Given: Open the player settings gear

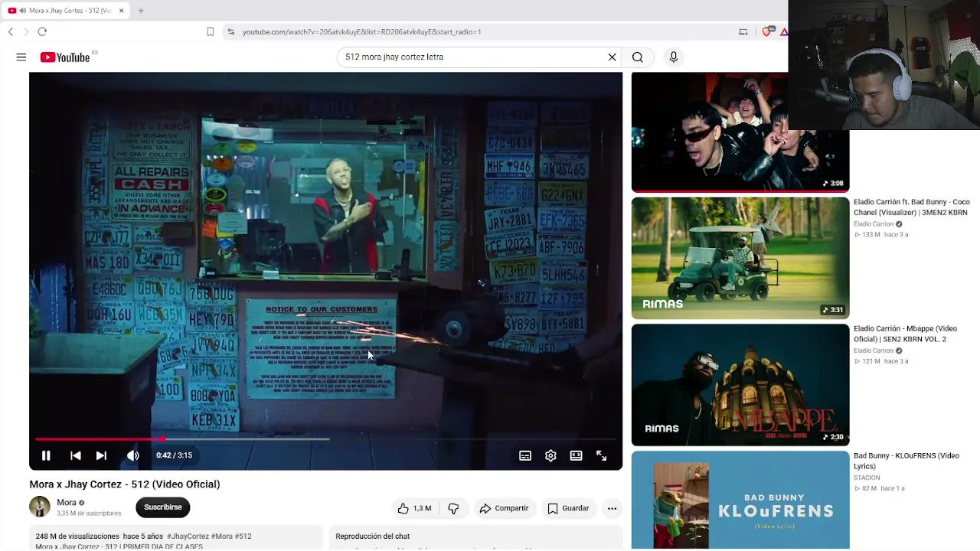Looking at the screenshot, I should [x=550, y=455].
